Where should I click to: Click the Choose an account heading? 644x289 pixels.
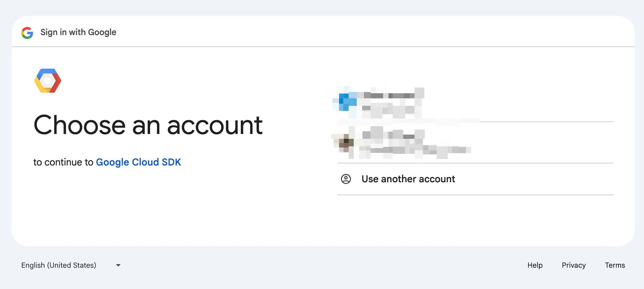click(148, 125)
